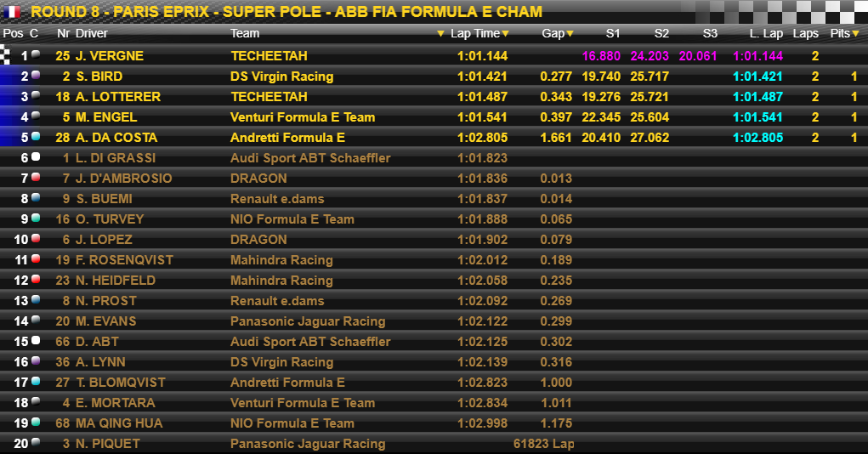Click the cyan team dot for A. Da Costa
The image size is (868, 454).
[36, 136]
